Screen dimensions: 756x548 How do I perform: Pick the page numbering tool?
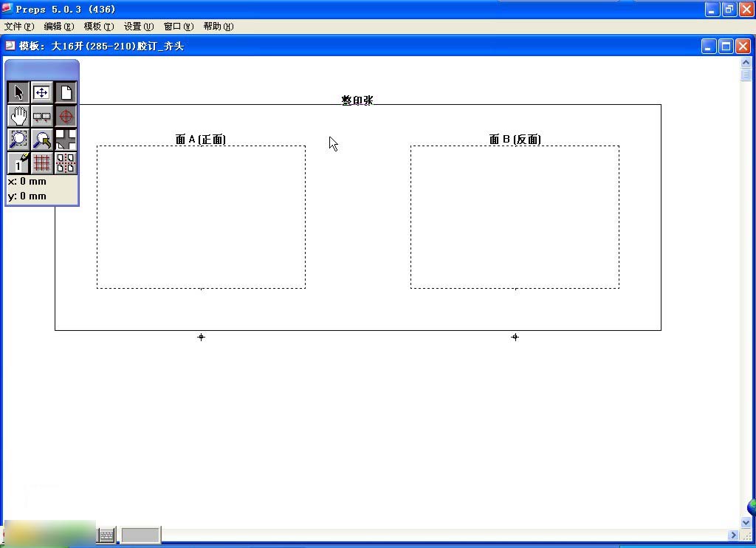(18, 163)
